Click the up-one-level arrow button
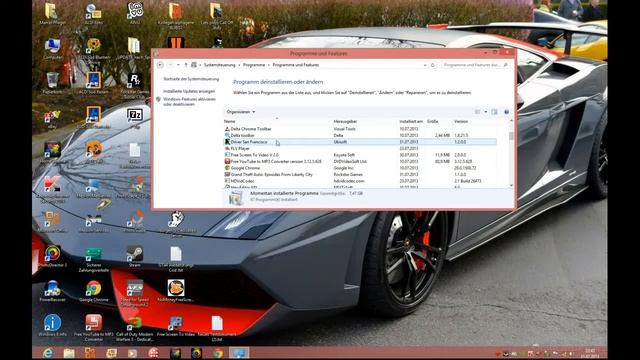The height and width of the screenshot is (360, 640). 186,65
